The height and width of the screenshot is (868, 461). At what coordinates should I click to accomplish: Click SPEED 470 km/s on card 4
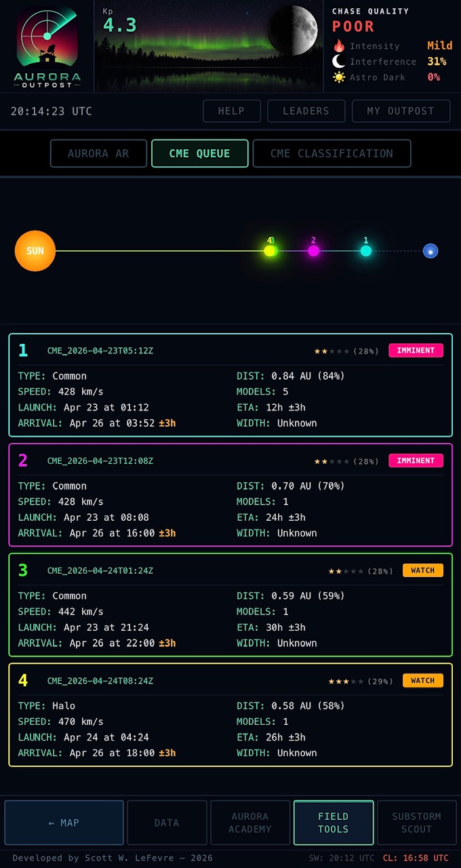tap(61, 722)
